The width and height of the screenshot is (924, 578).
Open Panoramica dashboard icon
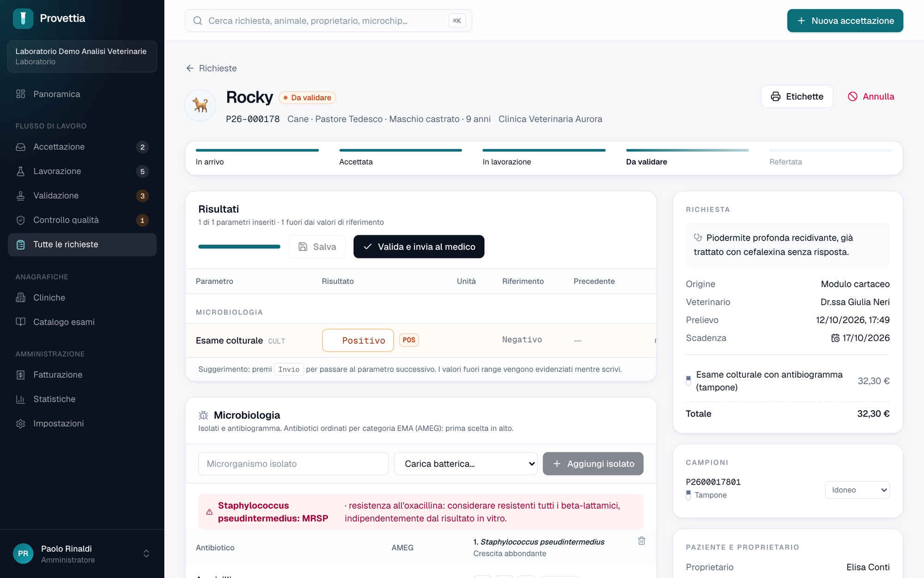click(20, 94)
